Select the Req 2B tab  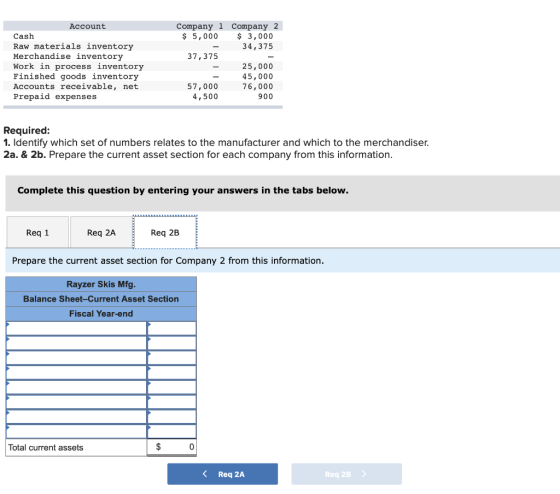[x=165, y=232]
